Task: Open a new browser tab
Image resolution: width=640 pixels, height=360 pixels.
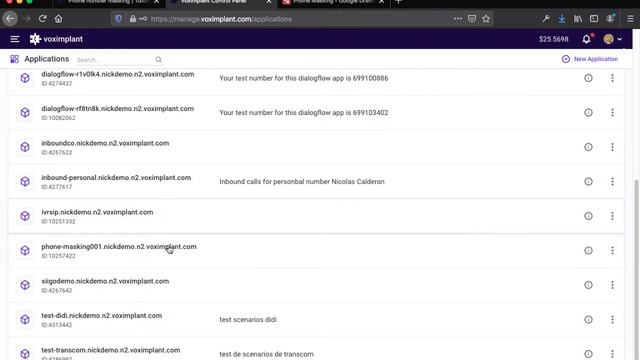Action: click(399, 2)
